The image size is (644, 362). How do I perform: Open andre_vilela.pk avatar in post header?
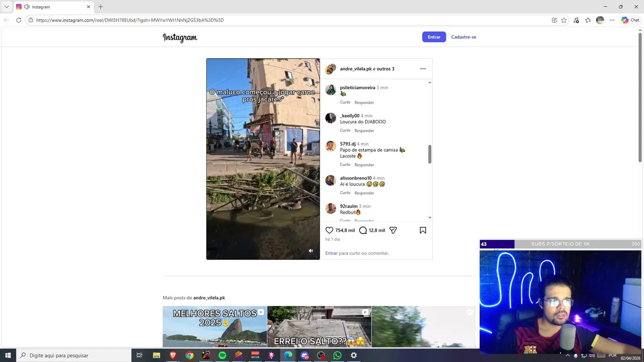[x=330, y=69]
